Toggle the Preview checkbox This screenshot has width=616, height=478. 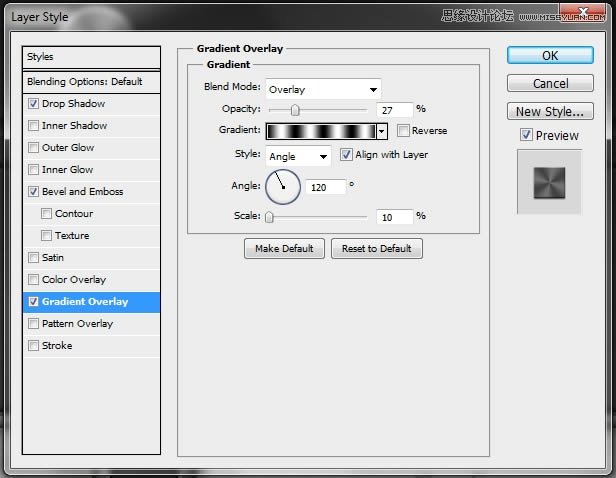tap(526, 135)
